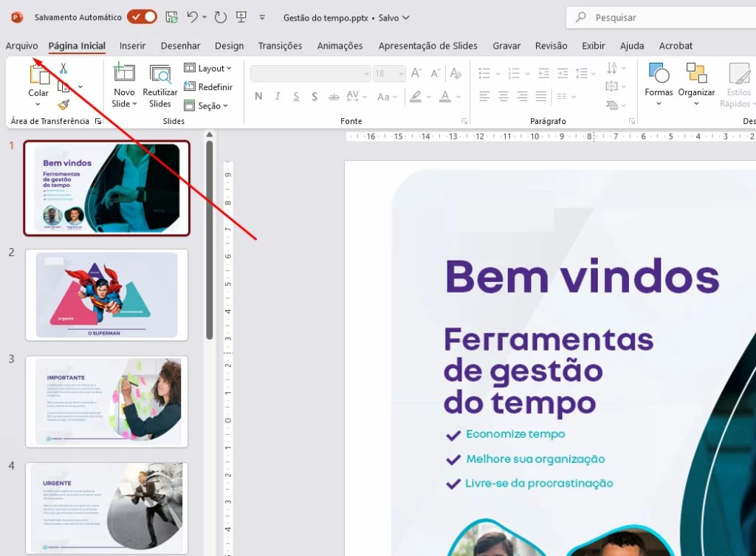This screenshot has height=556, width=756.
Task: Expand the Layout dropdown
Action: click(x=208, y=69)
